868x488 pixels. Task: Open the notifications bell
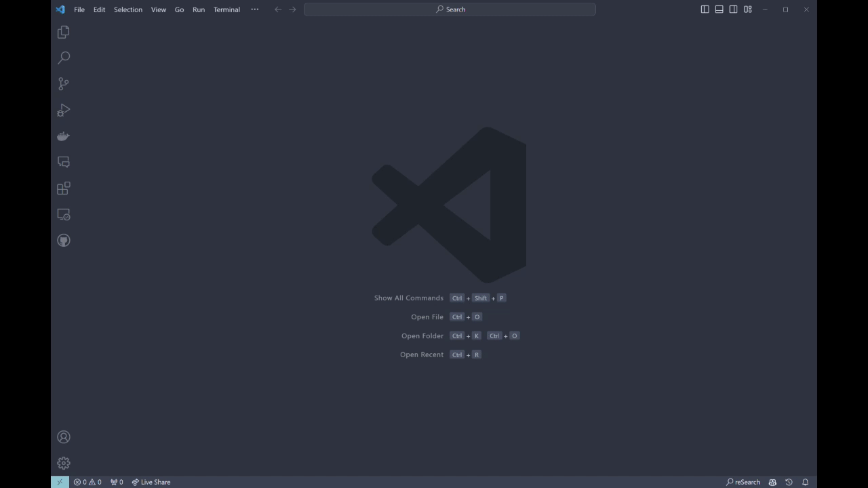pos(806,482)
